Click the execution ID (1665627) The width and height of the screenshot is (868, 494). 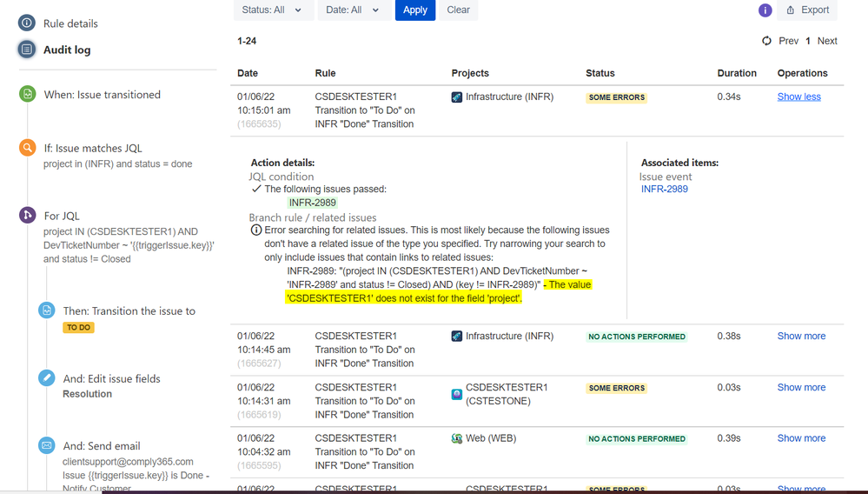[x=259, y=364]
